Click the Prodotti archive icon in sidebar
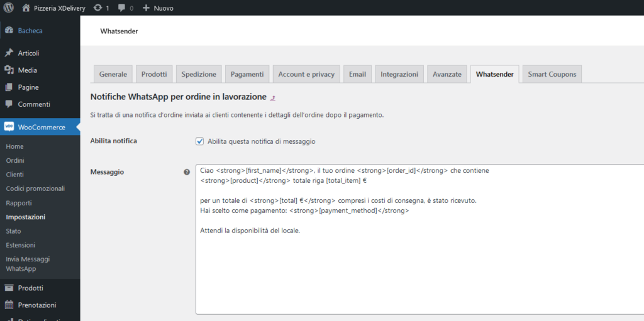The height and width of the screenshot is (321, 644). coord(9,288)
